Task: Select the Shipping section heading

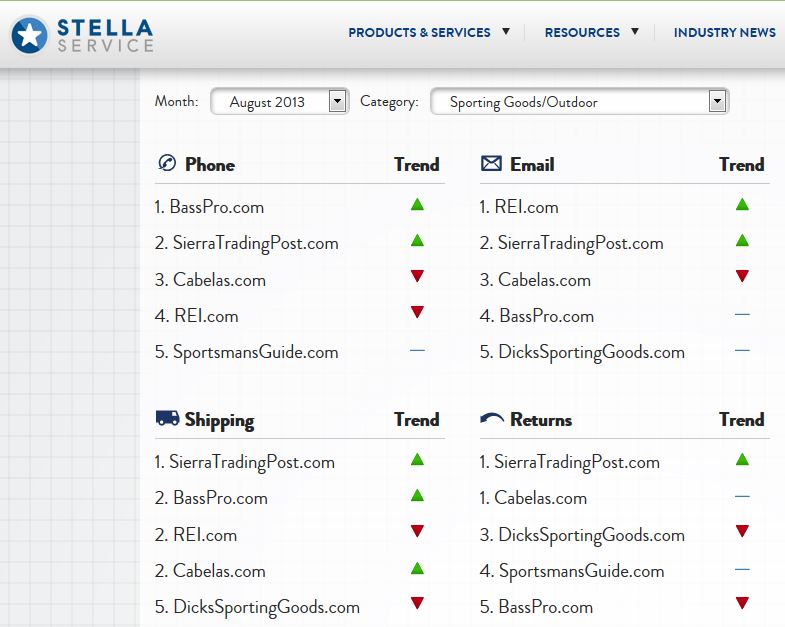Action: pos(219,420)
